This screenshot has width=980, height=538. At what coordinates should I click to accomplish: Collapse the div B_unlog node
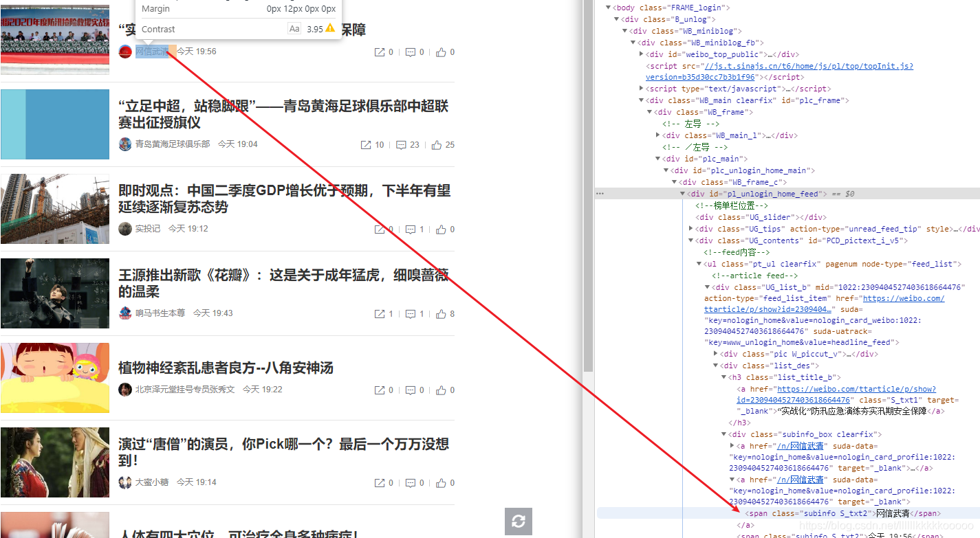[616, 19]
